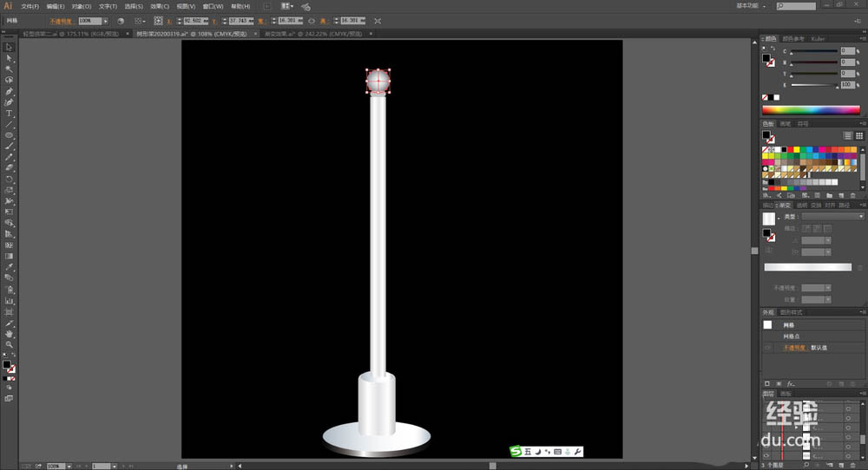Choose the Rotate tool
The width and height of the screenshot is (868, 470).
click(x=9, y=180)
